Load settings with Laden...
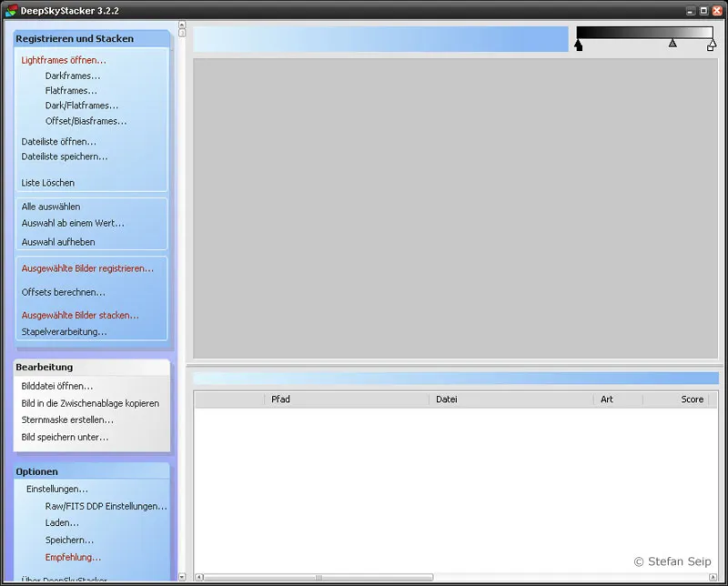This screenshot has height=586, width=728. click(x=62, y=523)
